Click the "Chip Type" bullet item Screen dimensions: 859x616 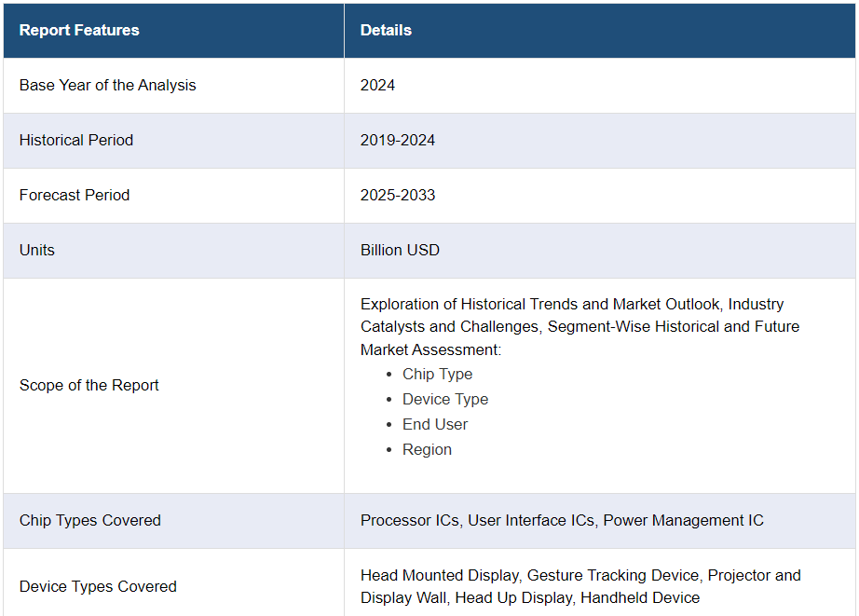437,374
